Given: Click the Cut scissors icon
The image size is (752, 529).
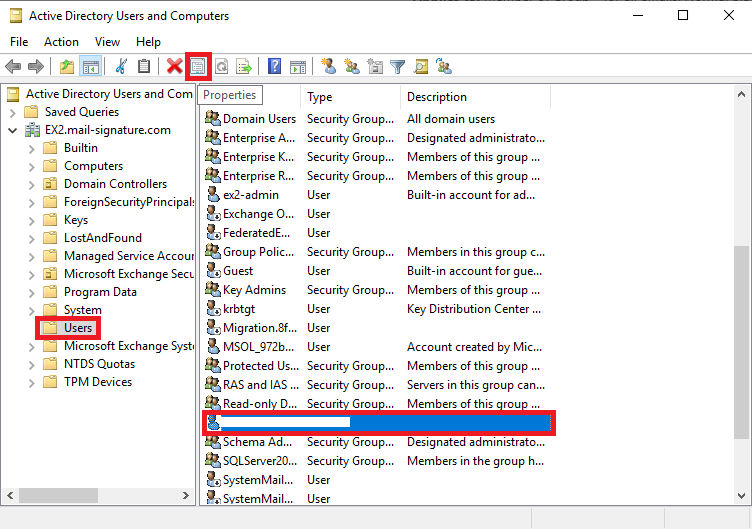Looking at the screenshot, I should click(121, 67).
